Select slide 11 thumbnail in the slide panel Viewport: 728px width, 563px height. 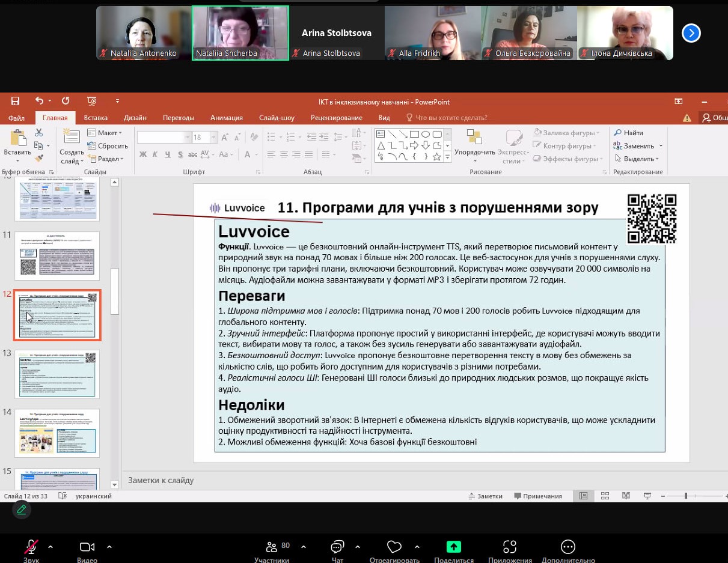point(57,255)
